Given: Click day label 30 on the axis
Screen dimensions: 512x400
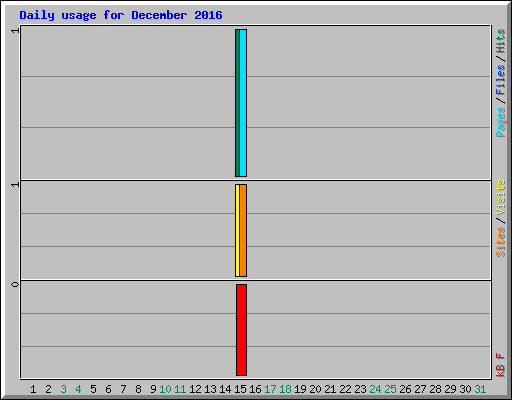Looking at the screenshot, I should pyautogui.click(x=465, y=389).
